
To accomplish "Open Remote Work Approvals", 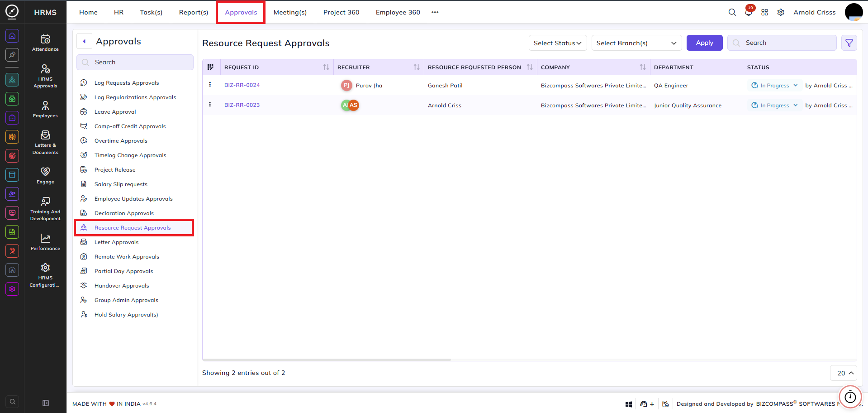I will coord(127,257).
